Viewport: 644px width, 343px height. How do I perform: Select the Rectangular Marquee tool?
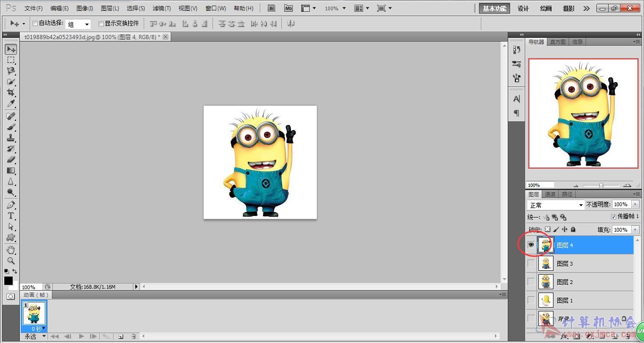11,60
